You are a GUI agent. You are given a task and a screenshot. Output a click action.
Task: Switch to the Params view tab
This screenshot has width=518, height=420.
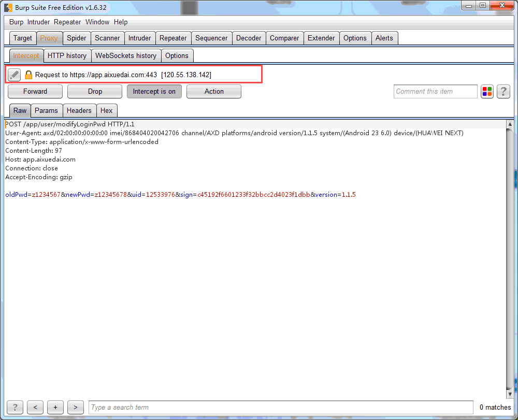(x=46, y=111)
